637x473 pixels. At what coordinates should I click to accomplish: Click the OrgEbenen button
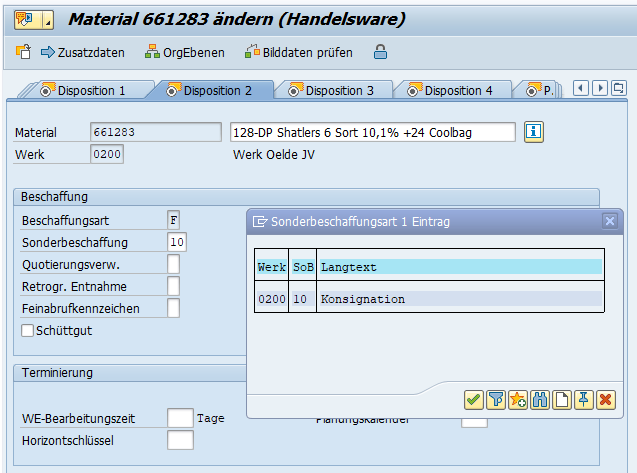click(185, 52)
